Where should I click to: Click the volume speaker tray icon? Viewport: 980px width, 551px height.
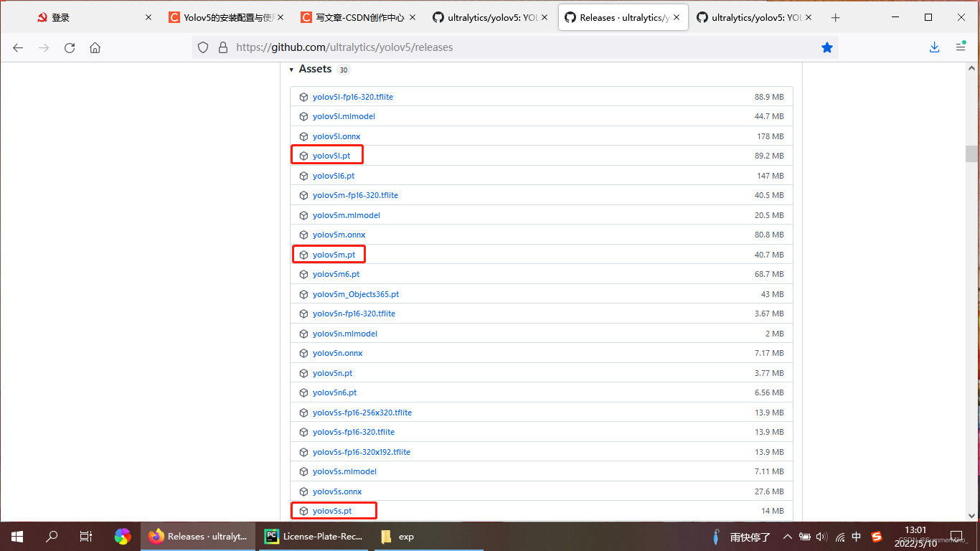pyautogui.click(x=821, y=537)
